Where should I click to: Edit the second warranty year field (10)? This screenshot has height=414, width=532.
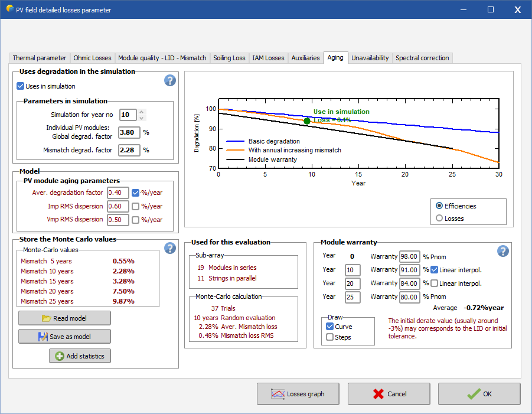353,270
